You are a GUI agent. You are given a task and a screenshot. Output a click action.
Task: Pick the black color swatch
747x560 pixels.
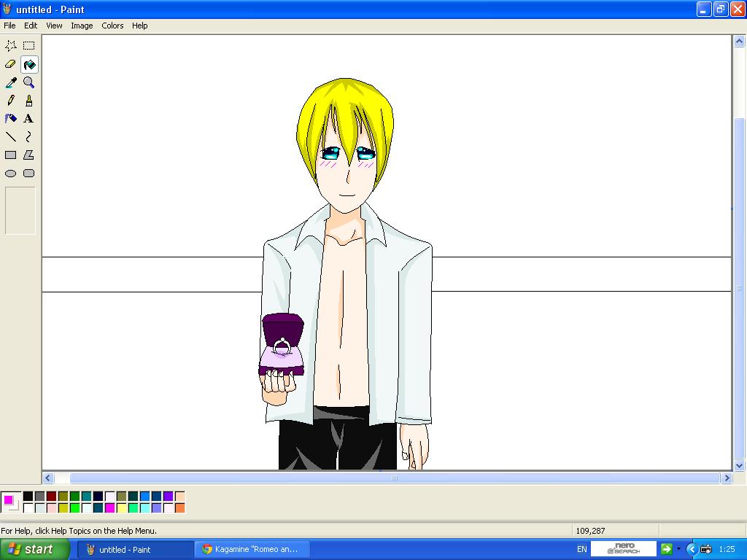pyautogui.click(x=28, y=497)
